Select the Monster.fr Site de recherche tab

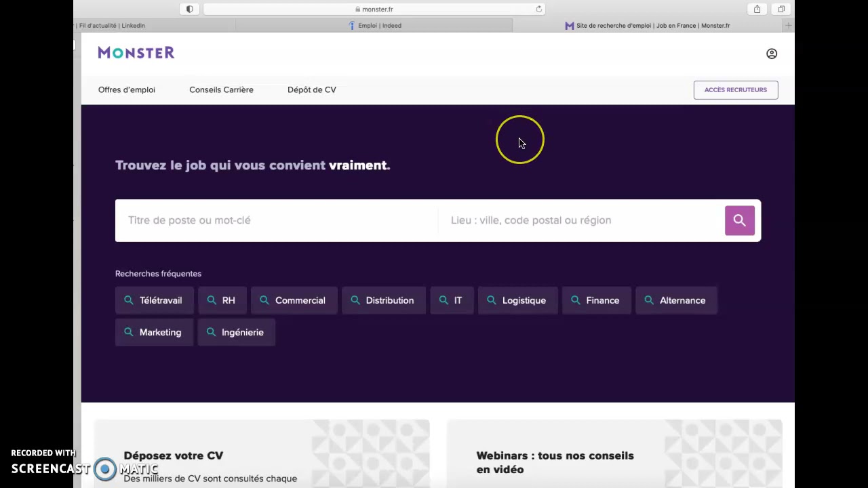point(648,26)
